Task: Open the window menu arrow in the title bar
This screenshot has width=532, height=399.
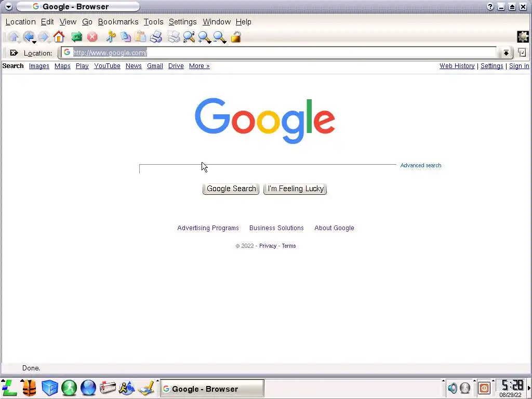Action: 8,6
